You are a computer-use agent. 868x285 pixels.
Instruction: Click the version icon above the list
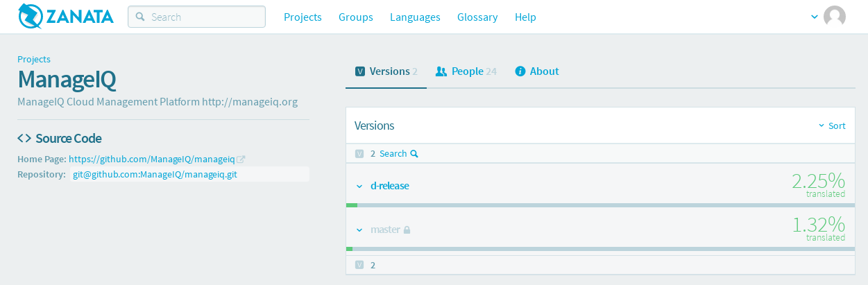[359, 154]
